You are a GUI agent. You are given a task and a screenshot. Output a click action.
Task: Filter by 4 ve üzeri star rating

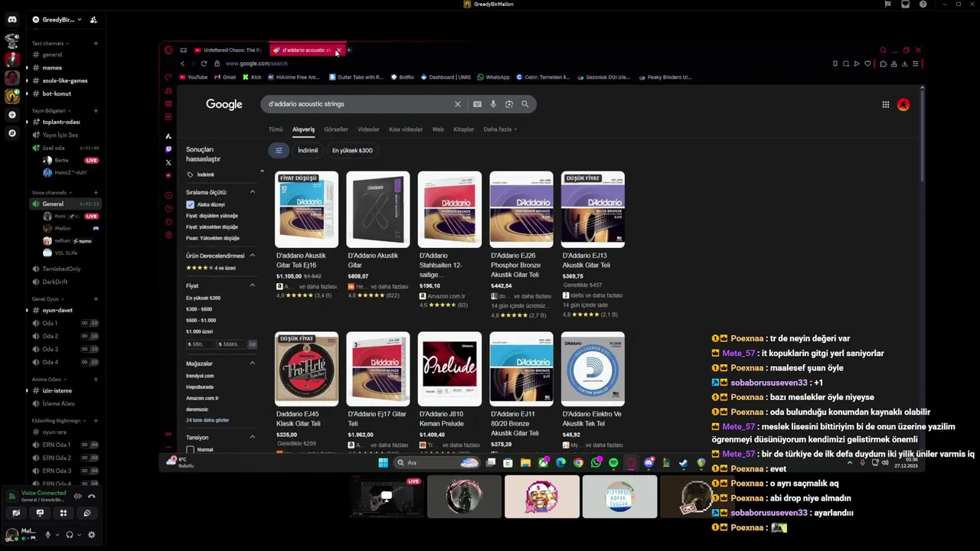pos(211,268)
